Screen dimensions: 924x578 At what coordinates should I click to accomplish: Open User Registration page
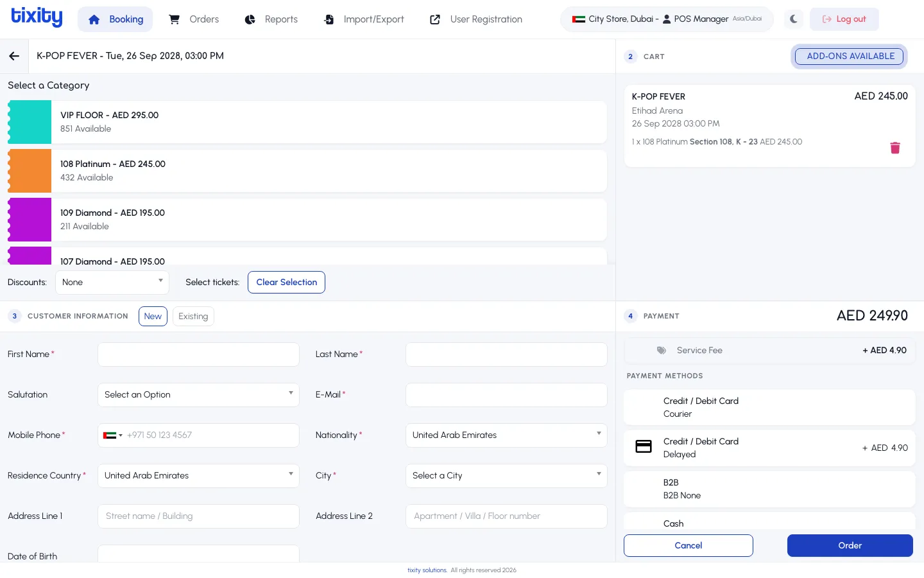(x=476, y=19)
